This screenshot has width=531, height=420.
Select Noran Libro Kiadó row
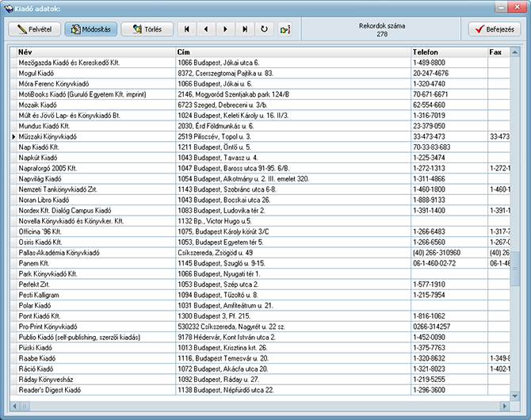click(x=260, y=200)
